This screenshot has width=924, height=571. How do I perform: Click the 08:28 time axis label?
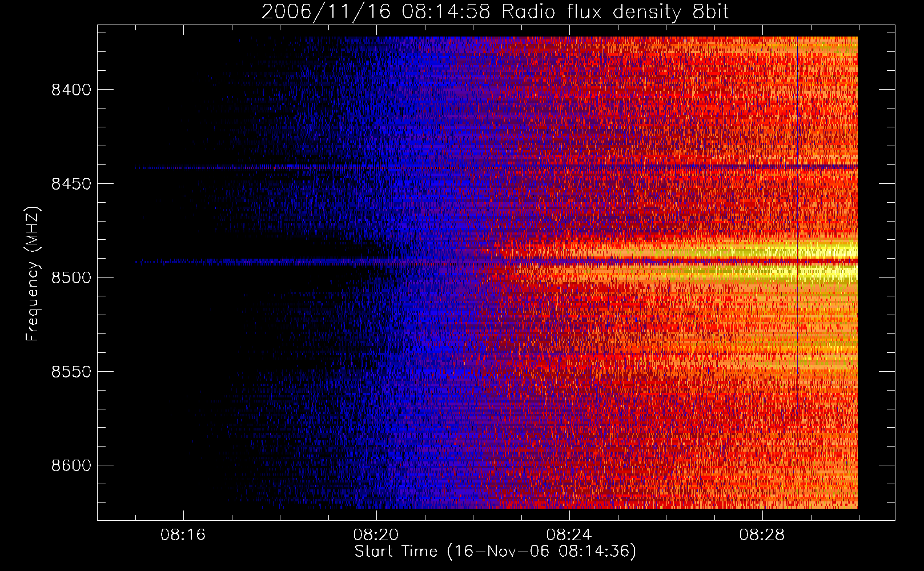(x=762, y=535)
